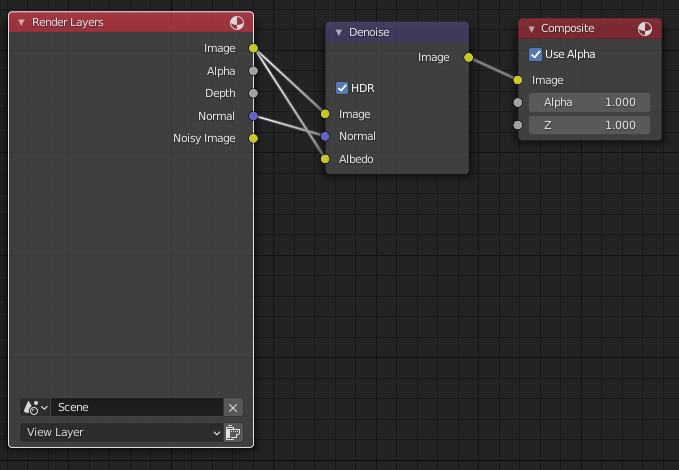Click Render Layers Image output socket
The width and height of the screenshot is (679, 470).
pos(253,48)
